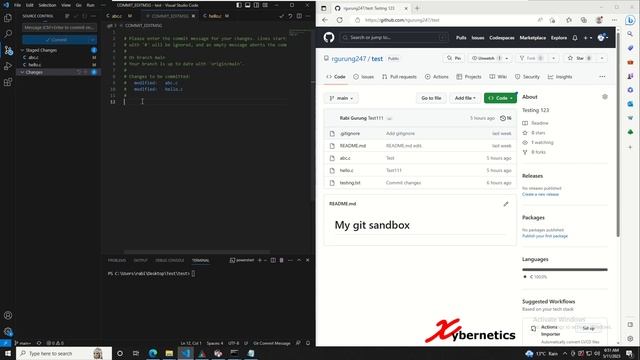Toggle the primary side bar layout icon
Viewport: 640px width, 360px height.
(239, 5)
